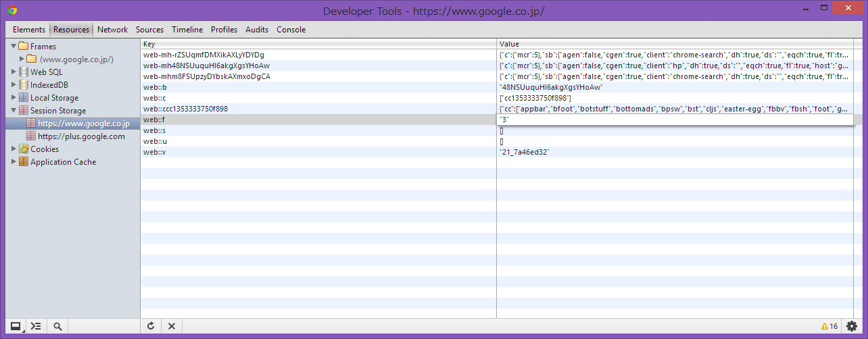This screenshot has height=339, width=868.
Task: Select the Resources tab
Action: click(71, 30)
